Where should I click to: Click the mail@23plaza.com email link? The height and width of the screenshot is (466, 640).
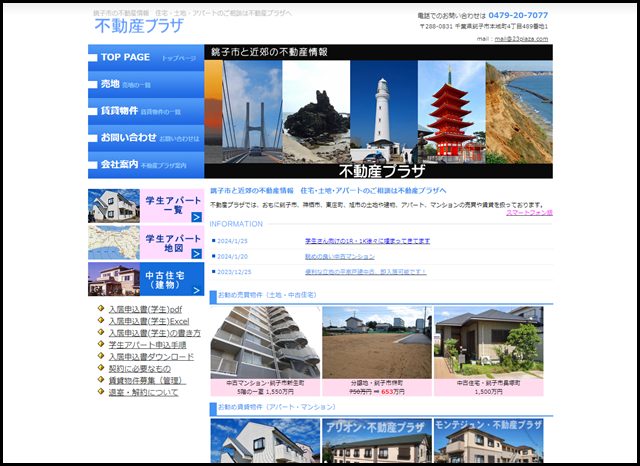521,39
